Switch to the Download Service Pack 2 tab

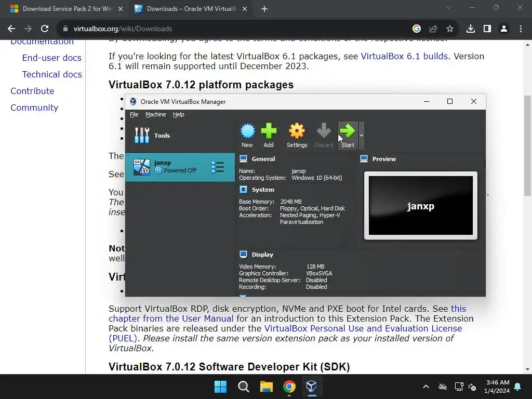[66, 9]
